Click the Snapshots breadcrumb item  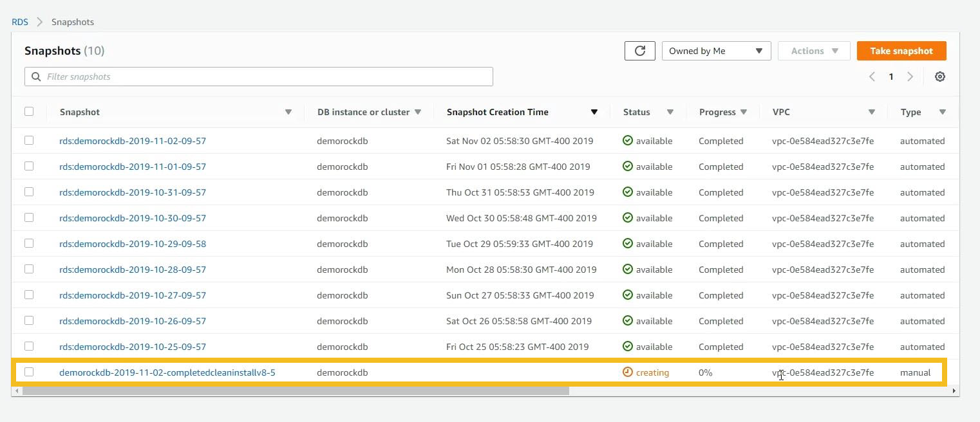coord(73,22)
